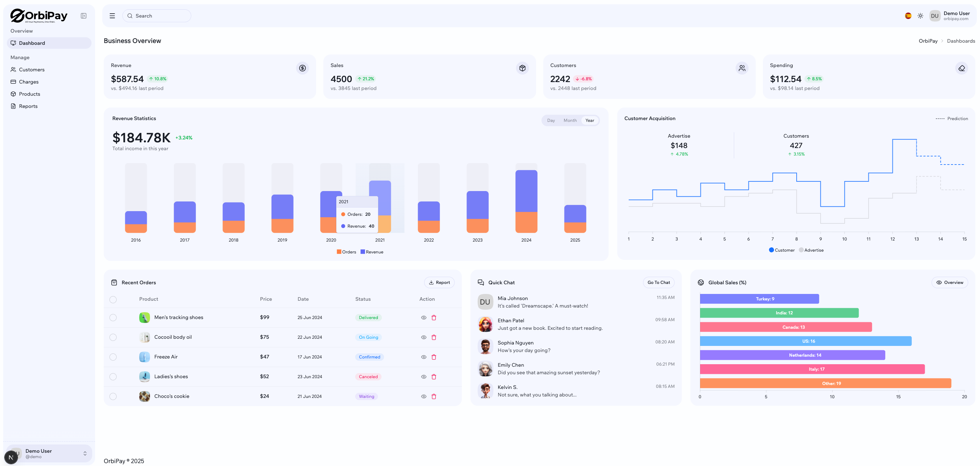Check the select-all box in Recent Orders
This screenshot has width=980, height=466.
[113, 300]
